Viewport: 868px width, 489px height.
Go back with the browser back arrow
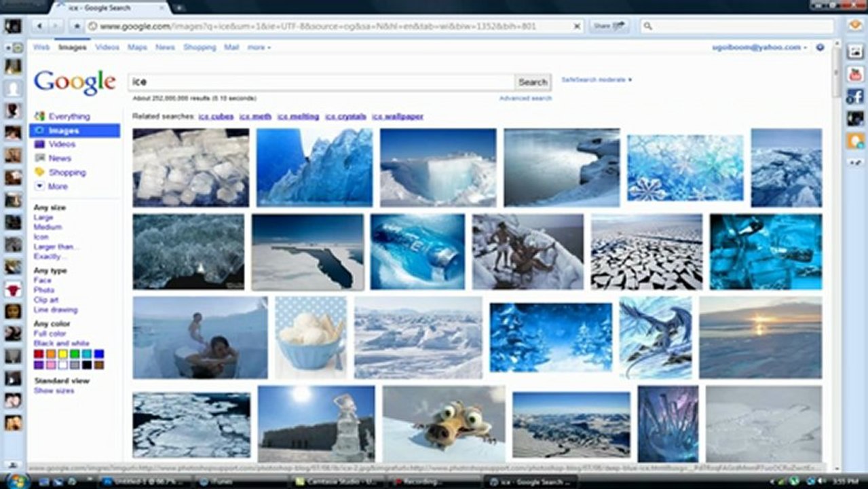click(x=39, y=26)
